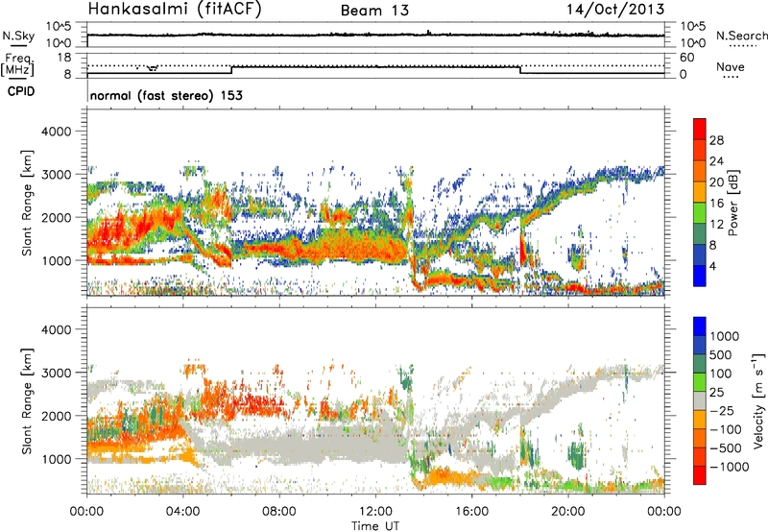This screenshot has width=768, height=532.
Task: Click the '4000' tick of the velocity panel
Action: point(56,329)
